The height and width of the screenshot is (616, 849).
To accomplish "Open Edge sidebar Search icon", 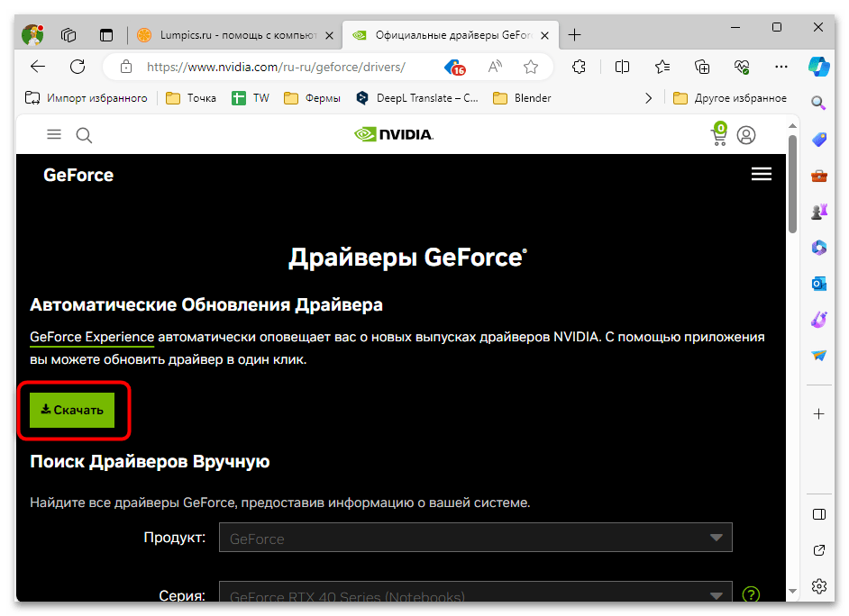I will tap(818, 103).
